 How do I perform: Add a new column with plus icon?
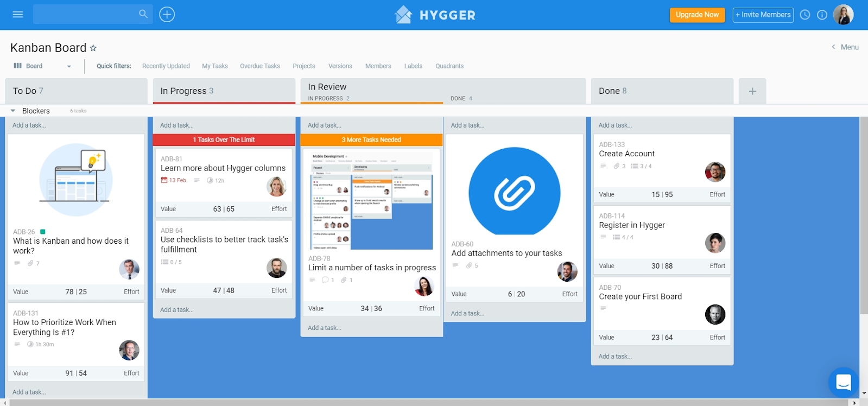click(752, 91)
